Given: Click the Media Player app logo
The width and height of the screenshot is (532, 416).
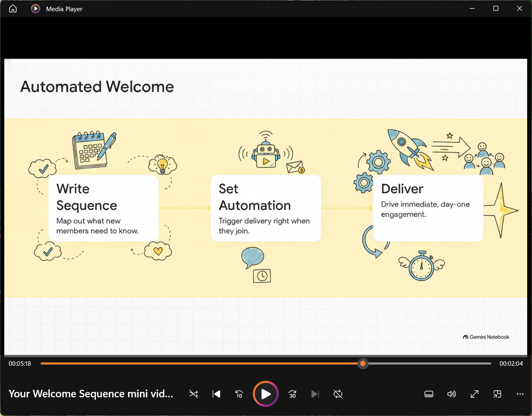Looking at the screenshot, I should point(36,9).
